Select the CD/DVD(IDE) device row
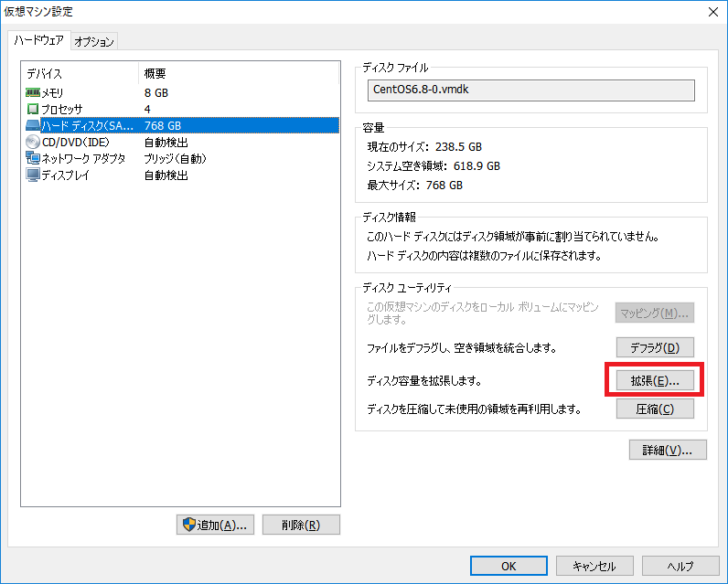The height and width of the screenshot is (584, 728). coord(182,142)
